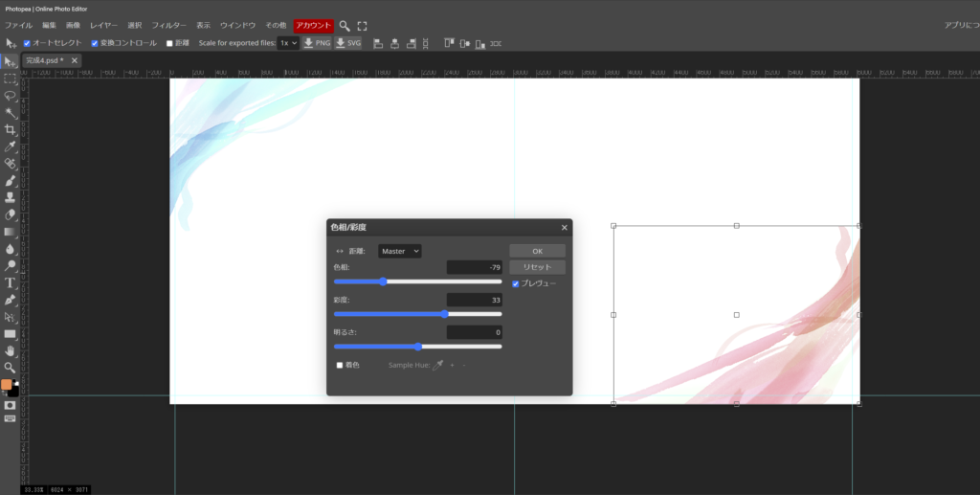Click the 色相 value input field

click(474, 267)
